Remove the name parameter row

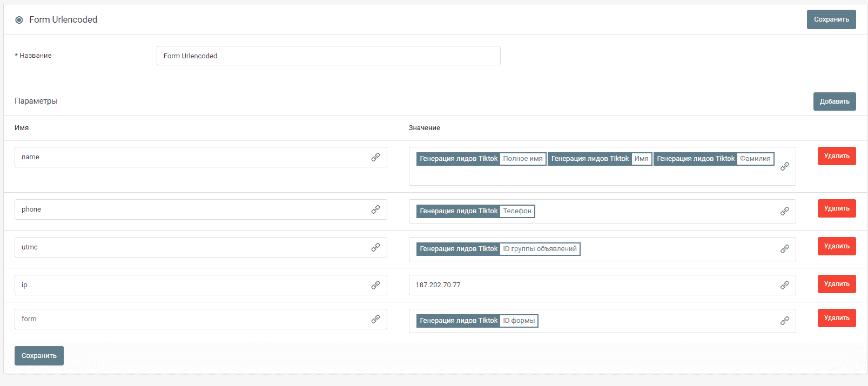click(x=836, y=156)
